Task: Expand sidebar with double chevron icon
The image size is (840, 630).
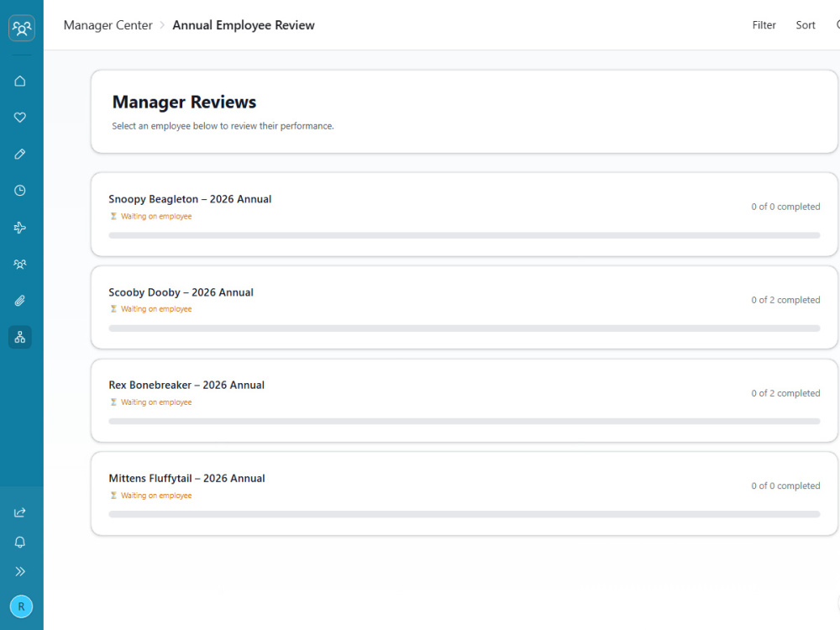Action: [x=20, y=571]
